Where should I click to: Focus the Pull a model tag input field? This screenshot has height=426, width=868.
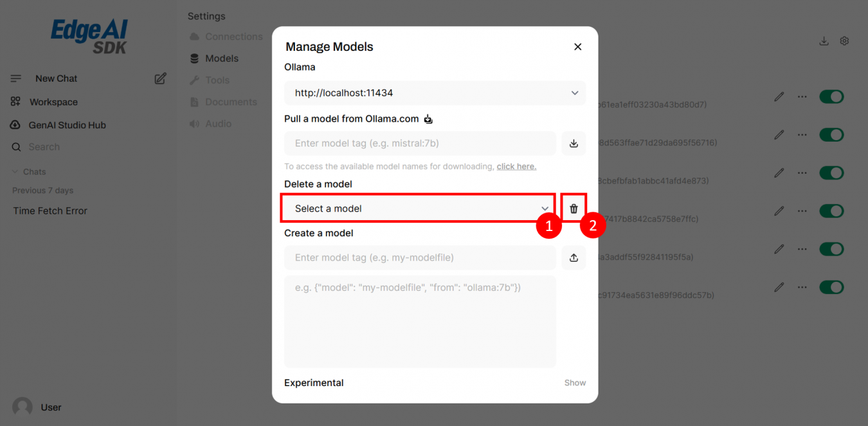tap(420, 144)
